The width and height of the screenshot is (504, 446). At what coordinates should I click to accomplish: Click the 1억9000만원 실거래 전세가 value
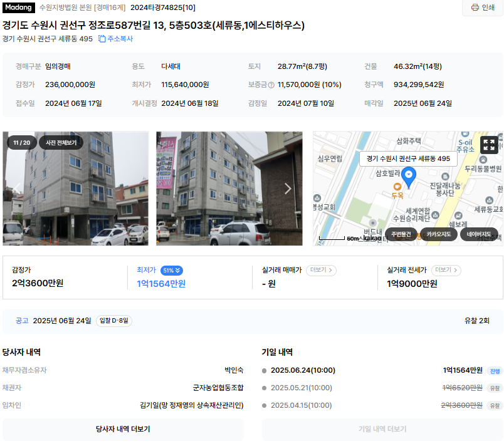(412, 284)
